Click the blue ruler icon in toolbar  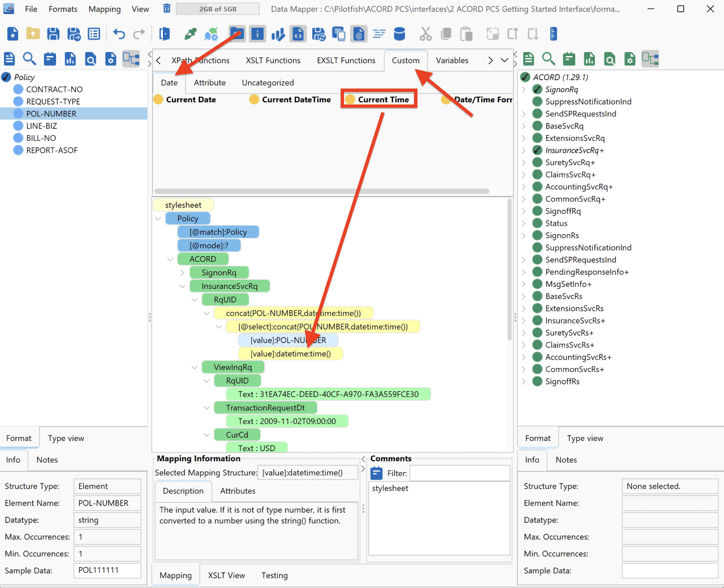tap(553, 34)
